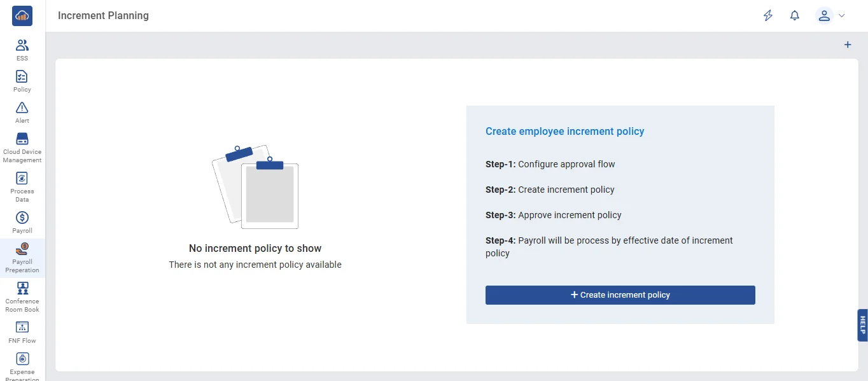Click the Create employee increment policy heading

[564, 131]
